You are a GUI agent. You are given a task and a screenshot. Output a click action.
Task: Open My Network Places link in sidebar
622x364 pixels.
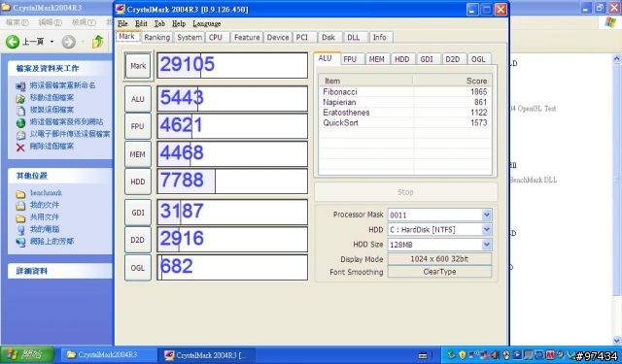(x=52, y=242)
